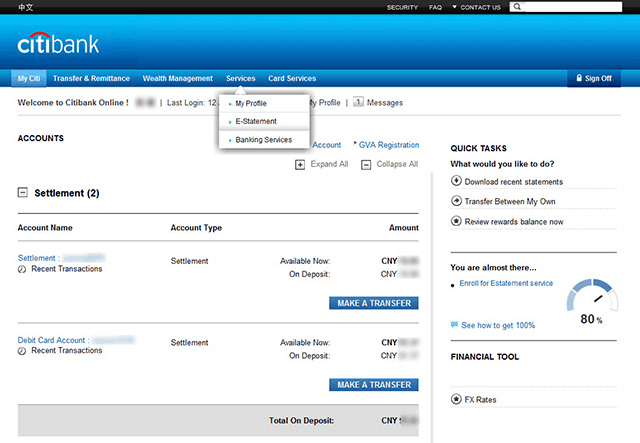Expand All accounts
Screen dimensions: 640x443
[300, 164]
